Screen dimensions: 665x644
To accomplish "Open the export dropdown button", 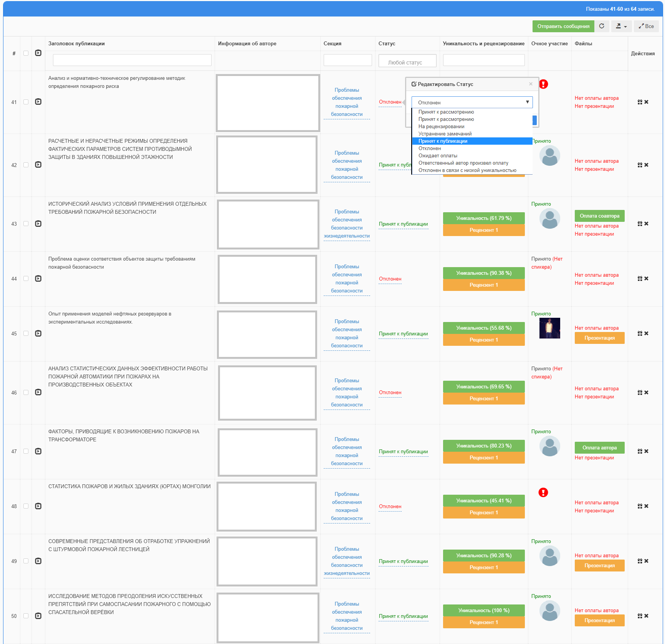I will [x=621, y=26].
